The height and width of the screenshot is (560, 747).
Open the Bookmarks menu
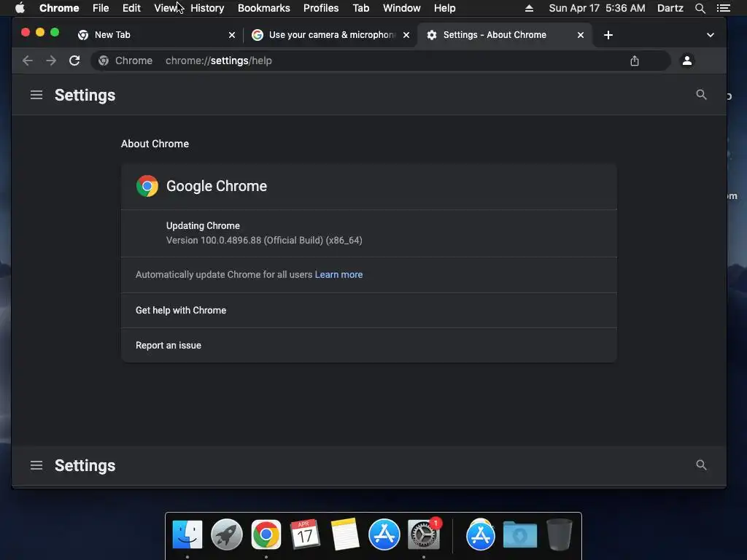pyautogui.click(x=264, y=8)
